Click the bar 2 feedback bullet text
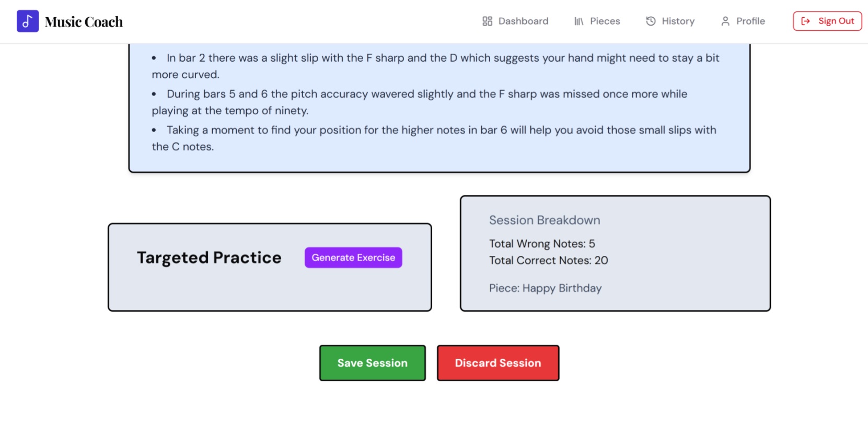 pyautogui.click(x=436, y=66)
